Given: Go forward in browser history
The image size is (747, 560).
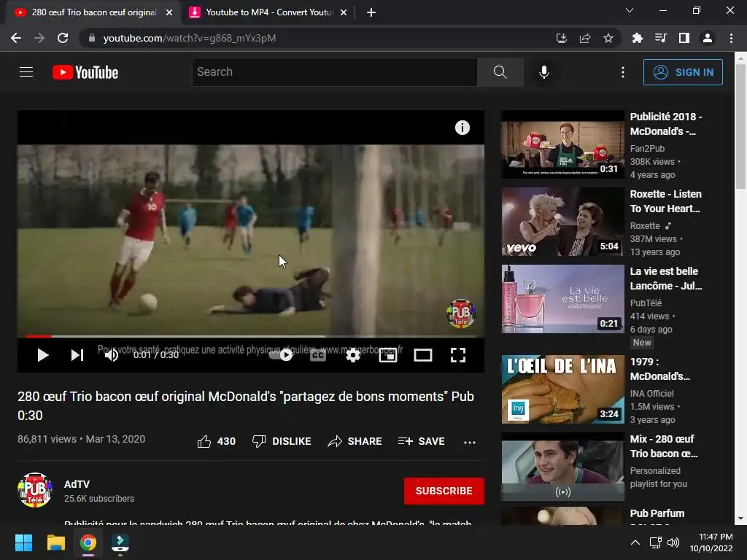Looking at the screenshot, I should [39, 38].
